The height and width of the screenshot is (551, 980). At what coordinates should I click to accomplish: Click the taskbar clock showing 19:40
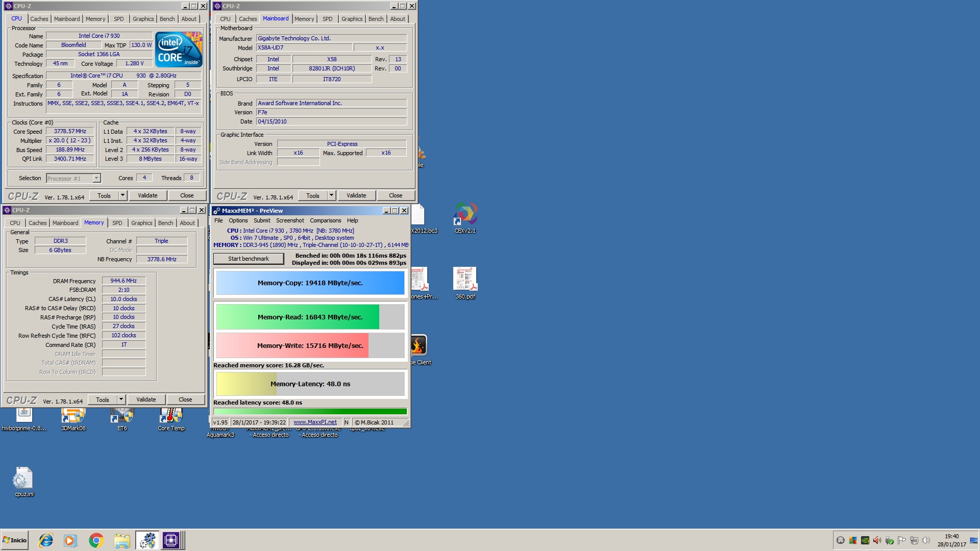click(x=951, y=540)
